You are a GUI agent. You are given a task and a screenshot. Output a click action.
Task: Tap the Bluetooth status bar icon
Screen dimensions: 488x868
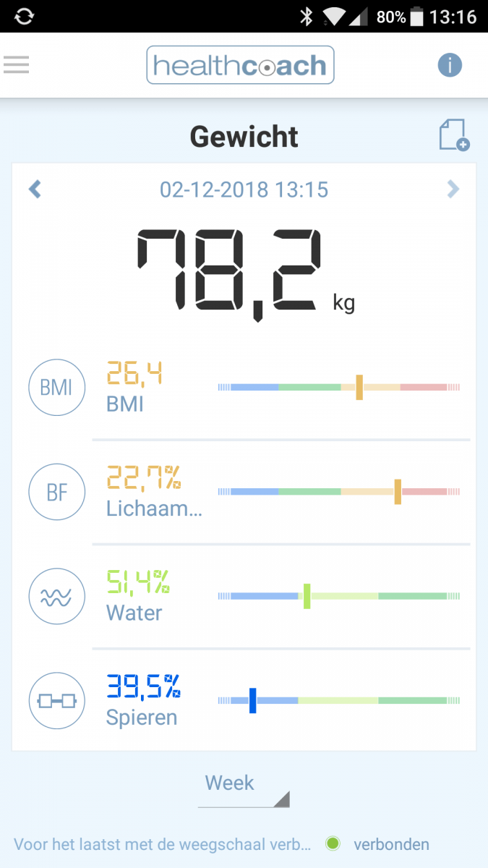[307, 16]
